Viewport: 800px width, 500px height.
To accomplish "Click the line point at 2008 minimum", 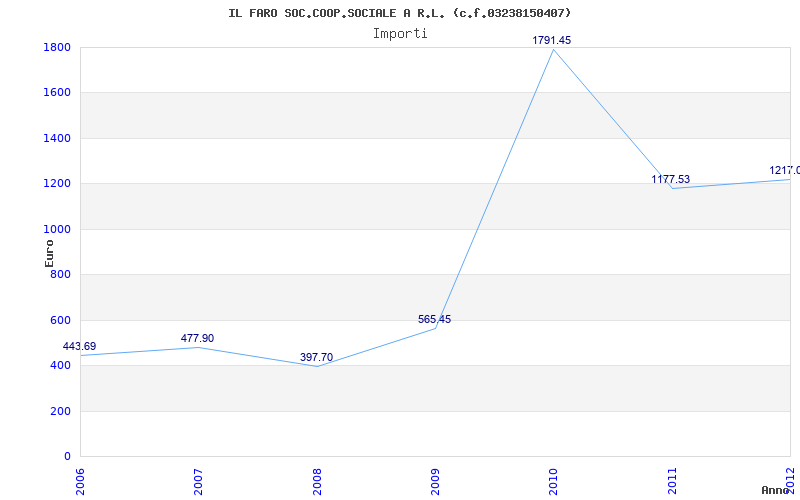I will pos(317,366).
